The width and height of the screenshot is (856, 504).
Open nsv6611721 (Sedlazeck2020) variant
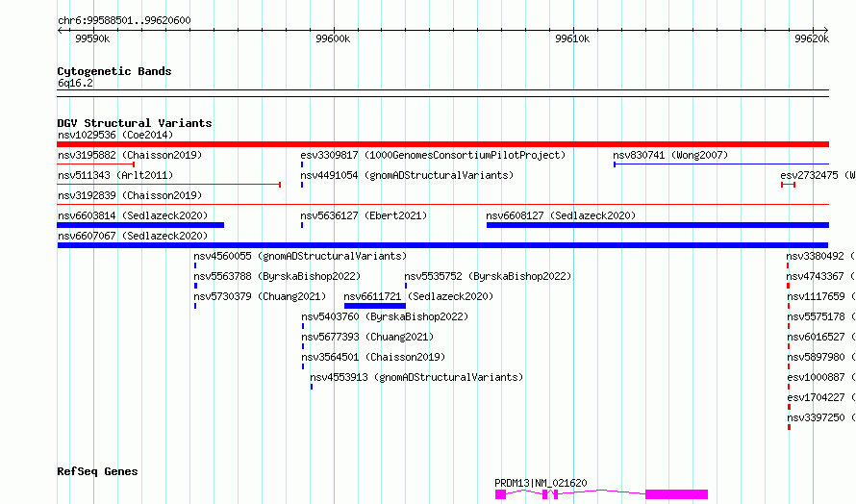418,296
